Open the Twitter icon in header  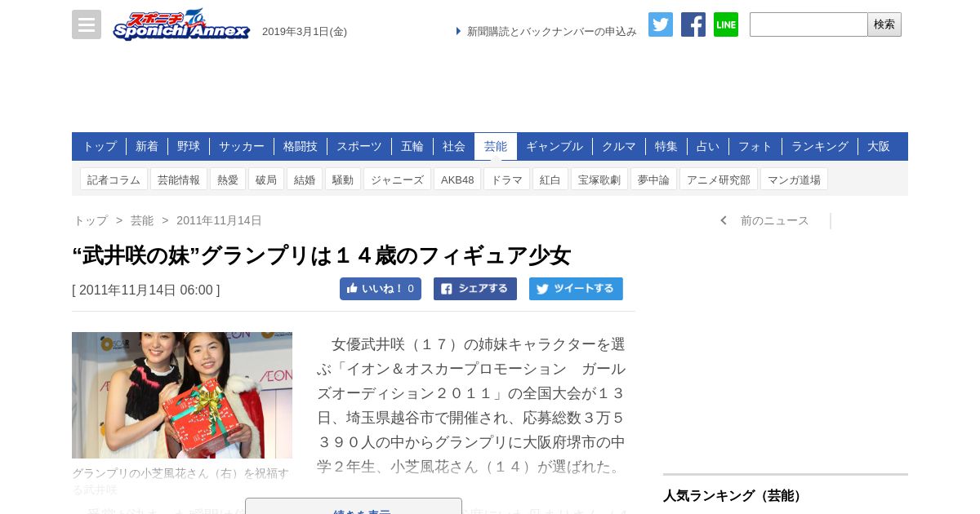tap(661, 24)
